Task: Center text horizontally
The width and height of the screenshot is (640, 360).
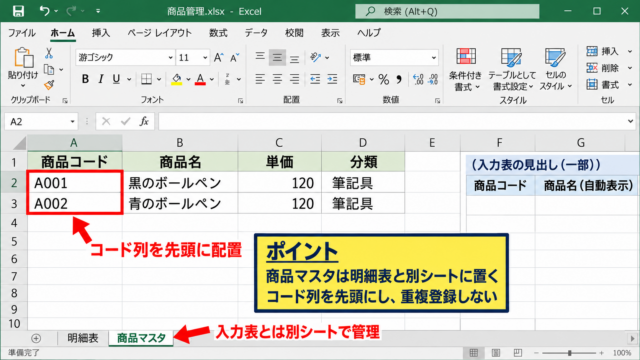Action: 277,79
